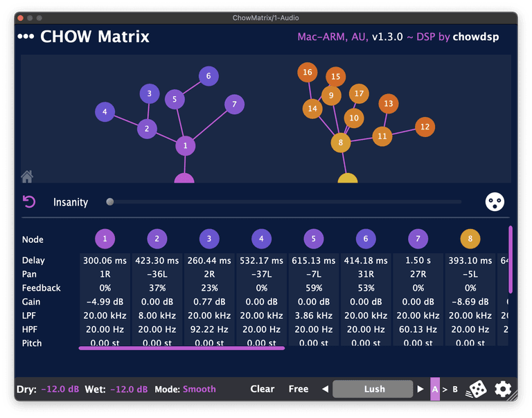Open the Lush preset dropdown
Image resolution: width=532 pixels, height=418 pixels.
coord(374,389)
